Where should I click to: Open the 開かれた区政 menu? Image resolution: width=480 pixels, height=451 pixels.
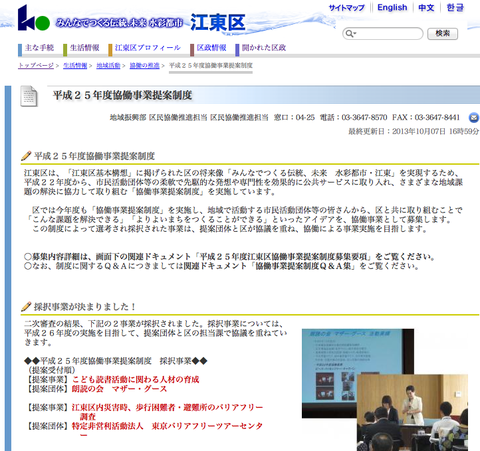(264, 48)
